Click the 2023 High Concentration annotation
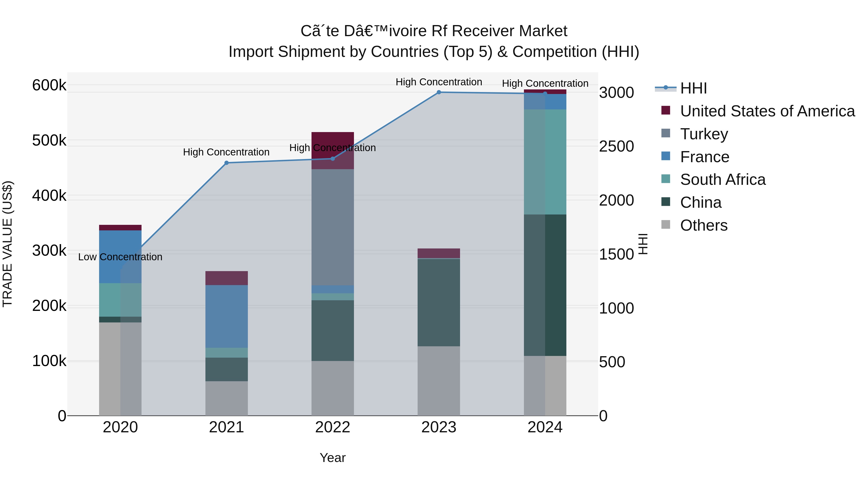 [439, 82]
